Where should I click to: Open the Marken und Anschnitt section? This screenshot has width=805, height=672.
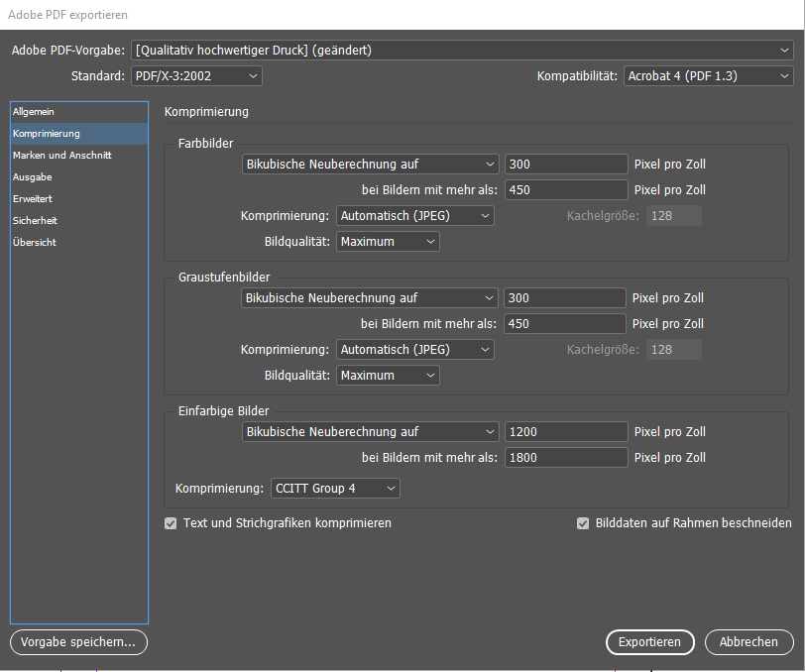[79, 155]
